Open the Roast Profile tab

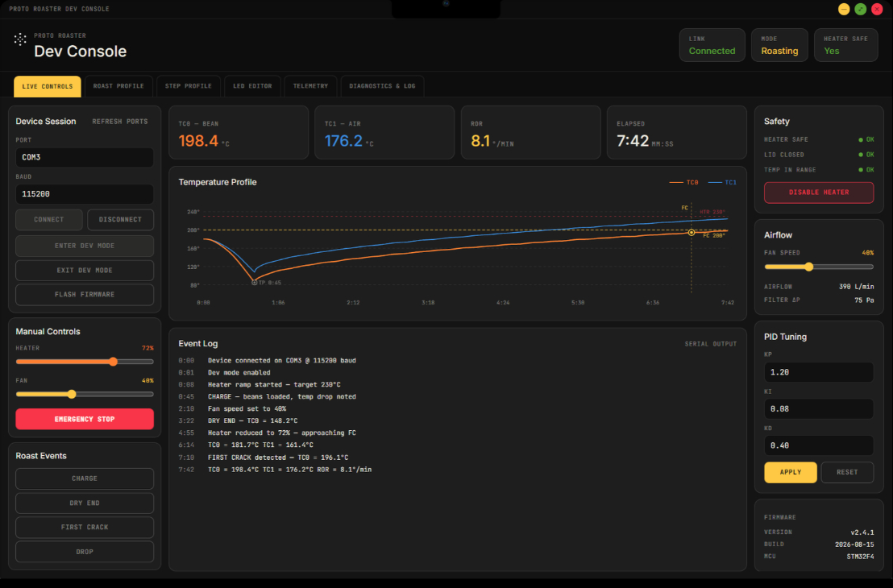[118, 86]
